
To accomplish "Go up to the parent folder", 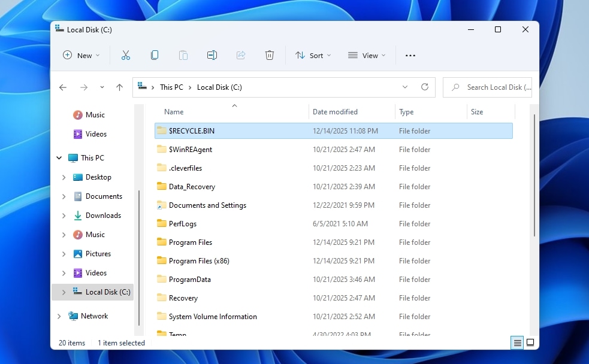I will [119, 87].
